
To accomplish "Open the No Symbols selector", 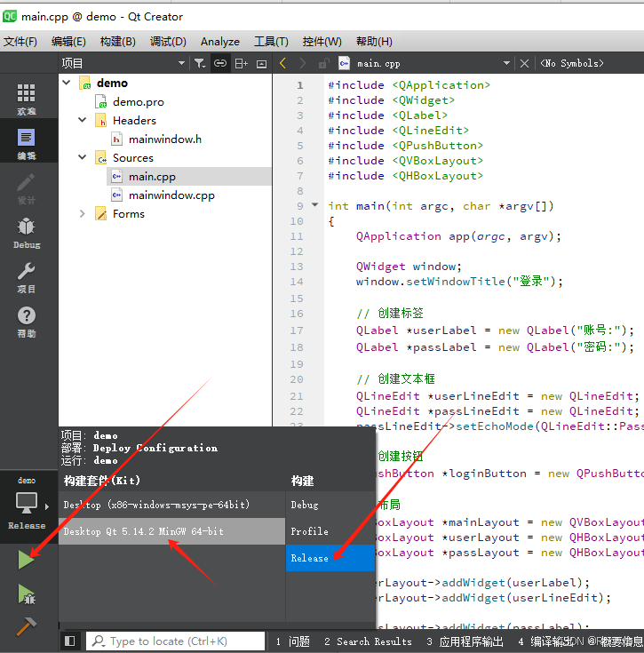I will pos(571,63).
